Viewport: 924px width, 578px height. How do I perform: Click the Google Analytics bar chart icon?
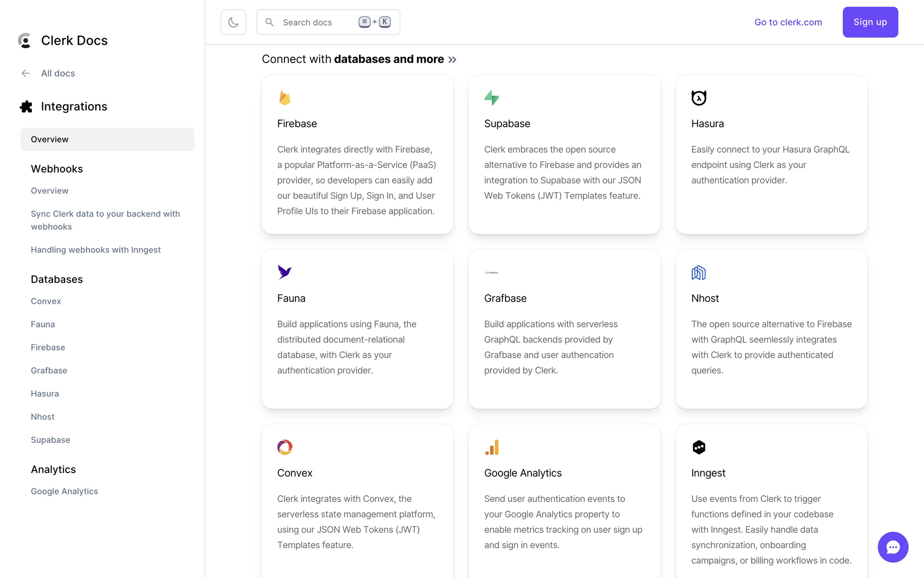coord(492,447)
